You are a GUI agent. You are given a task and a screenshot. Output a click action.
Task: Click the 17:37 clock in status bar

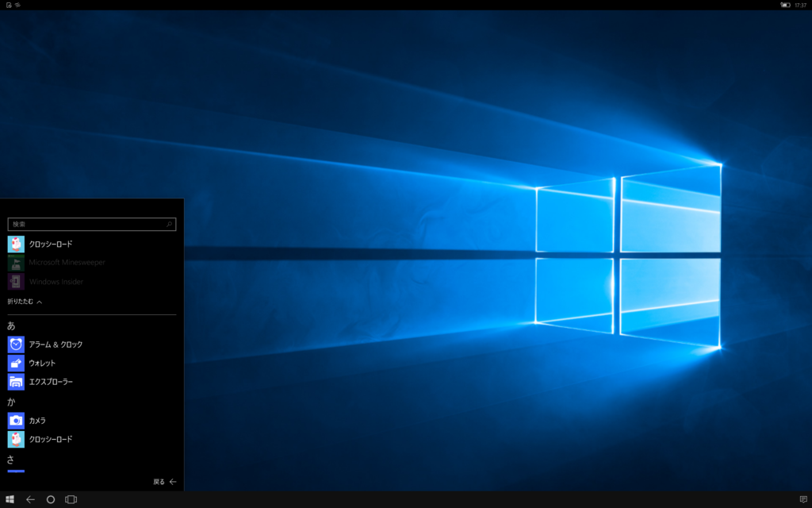[801, 6]
